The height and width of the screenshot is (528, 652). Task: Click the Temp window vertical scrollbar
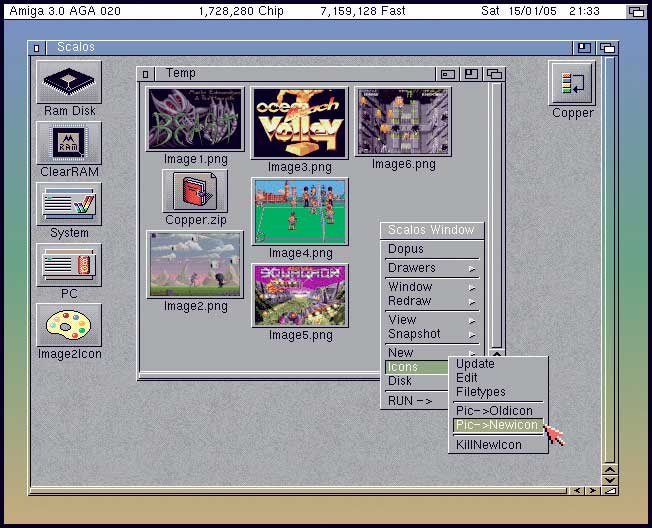pos(496,215)
